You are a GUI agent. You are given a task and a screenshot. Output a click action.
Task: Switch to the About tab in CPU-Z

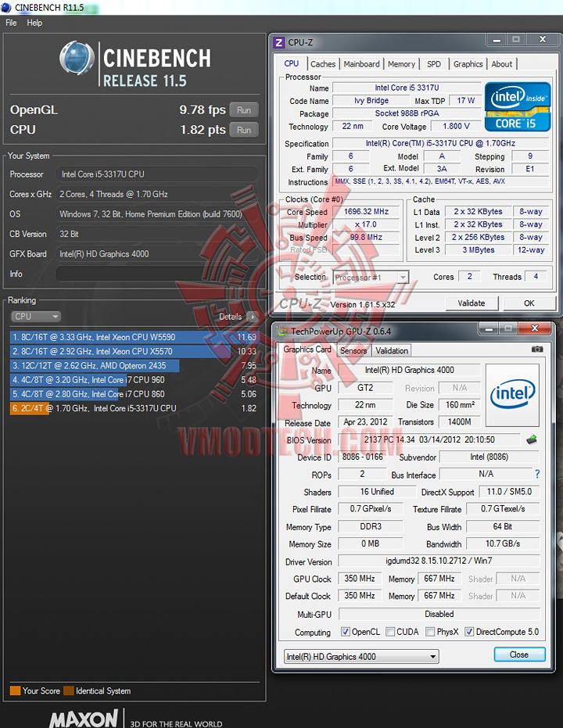(502, 64)
